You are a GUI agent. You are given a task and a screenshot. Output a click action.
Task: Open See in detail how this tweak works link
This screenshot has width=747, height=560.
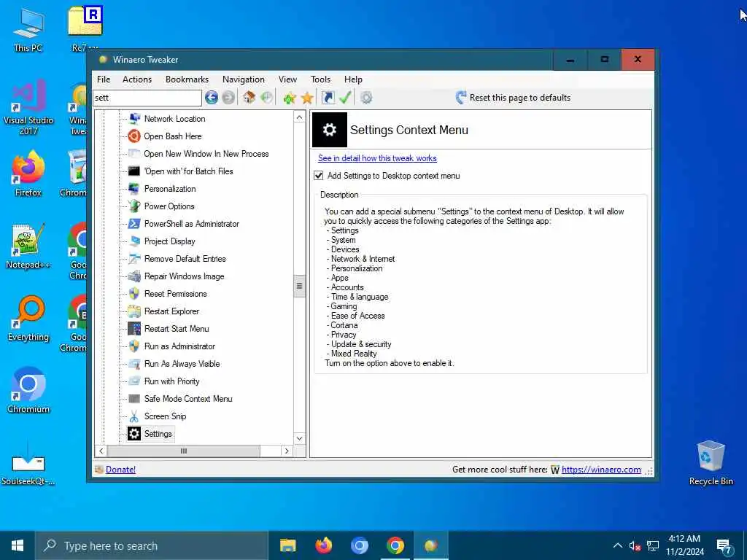click(377, 158)
